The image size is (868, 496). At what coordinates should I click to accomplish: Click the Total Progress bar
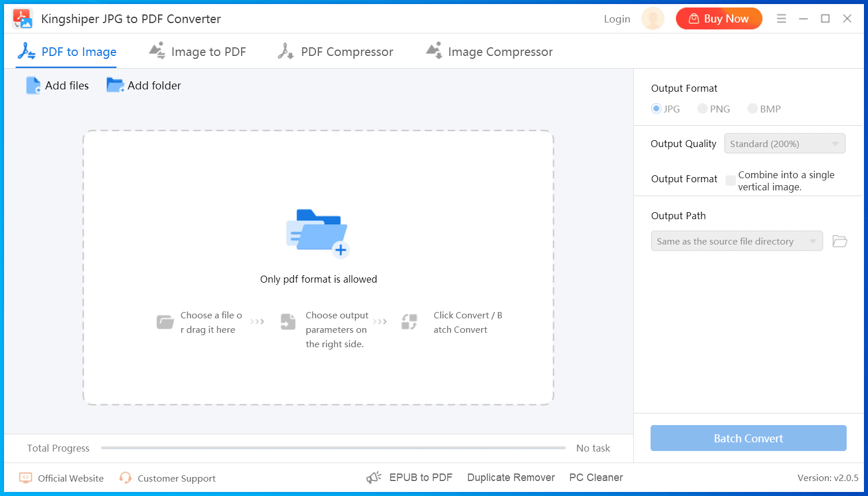[x=333, y=448]
